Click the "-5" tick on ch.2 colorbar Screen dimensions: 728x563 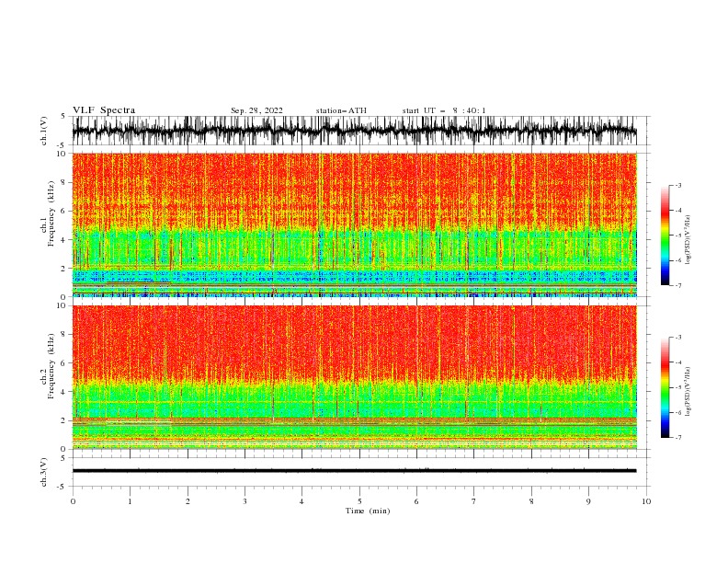coord(677,387)
